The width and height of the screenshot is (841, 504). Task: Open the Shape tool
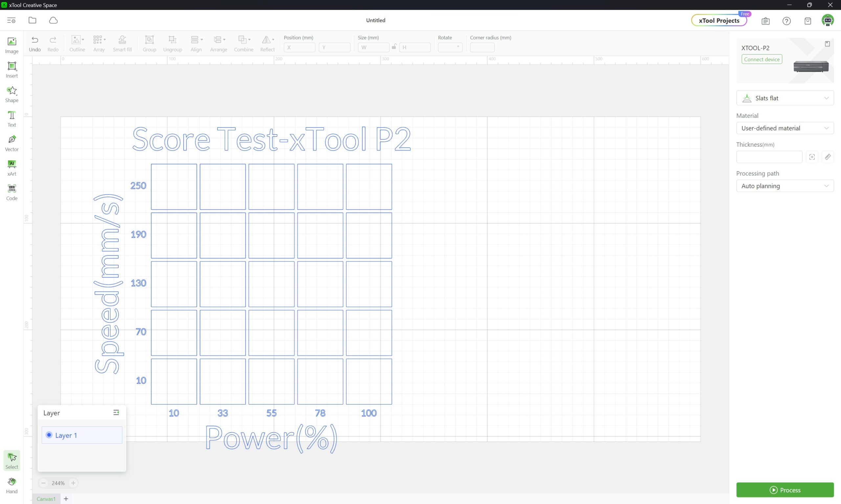tap(11, 94)
